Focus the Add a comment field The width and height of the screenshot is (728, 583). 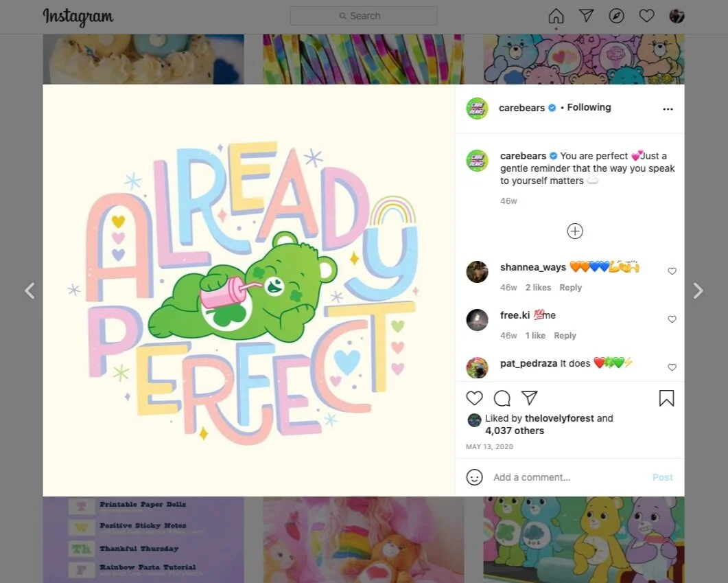(570, 477)
